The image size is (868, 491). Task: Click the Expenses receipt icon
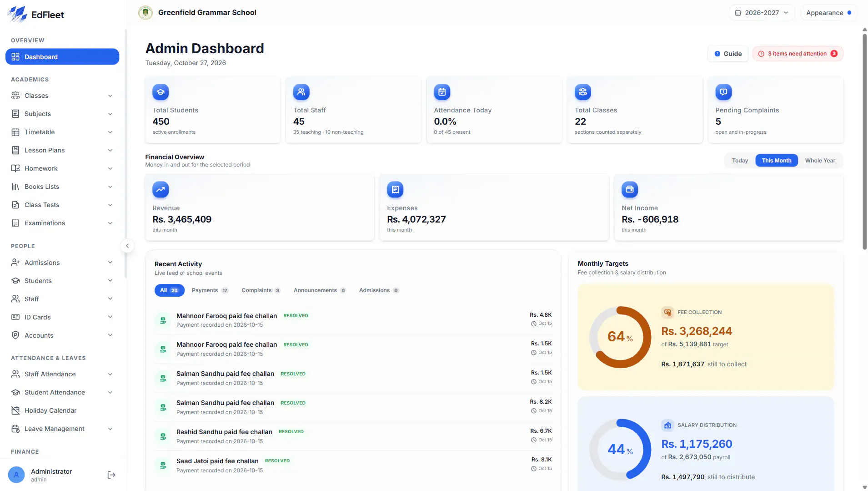click(x=395, y=190)
